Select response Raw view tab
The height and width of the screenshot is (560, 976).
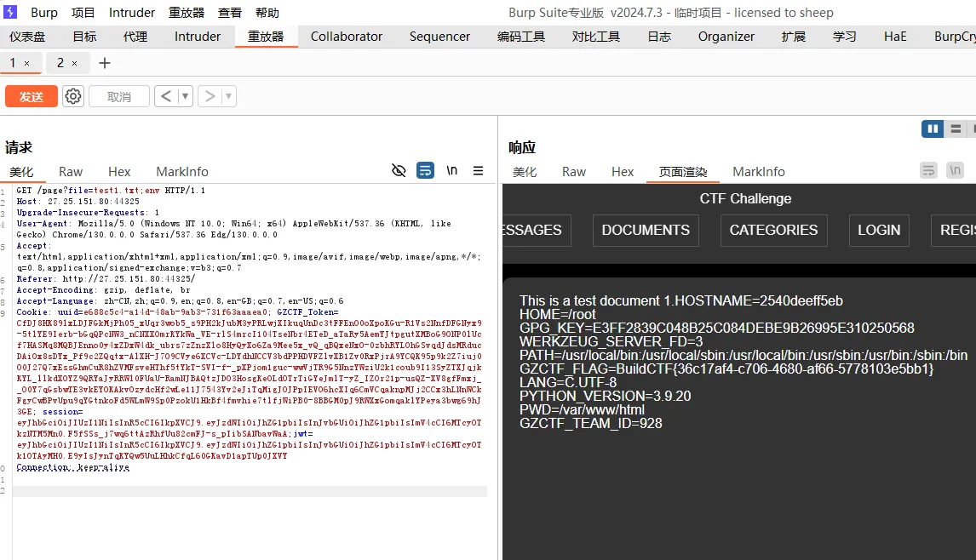pos(574,172)
